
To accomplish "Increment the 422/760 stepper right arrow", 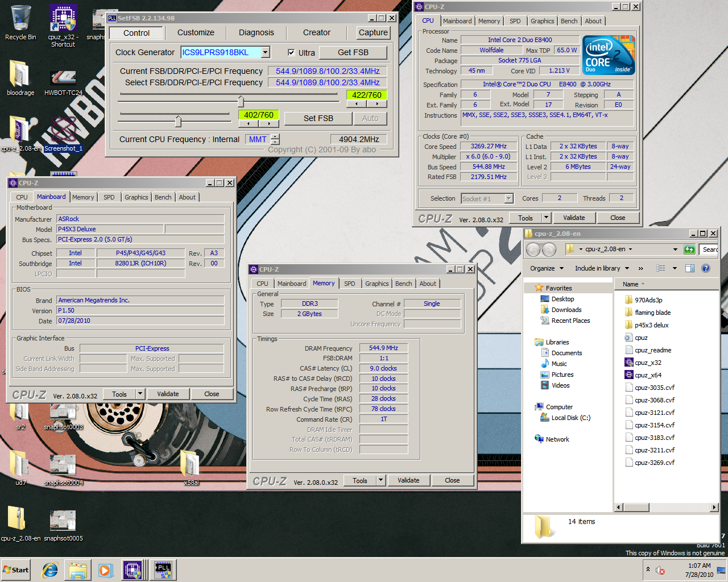I will point(377,104).
